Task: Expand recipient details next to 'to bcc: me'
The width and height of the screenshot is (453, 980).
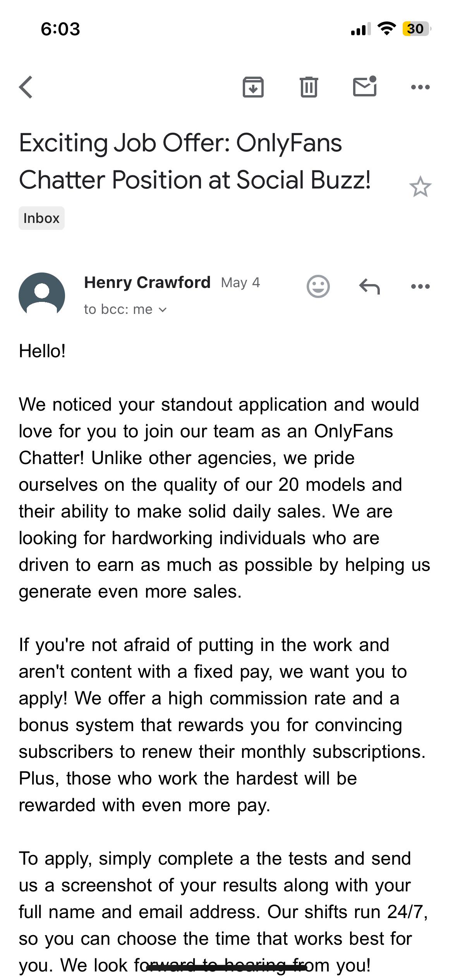Action: coord(163,310)
